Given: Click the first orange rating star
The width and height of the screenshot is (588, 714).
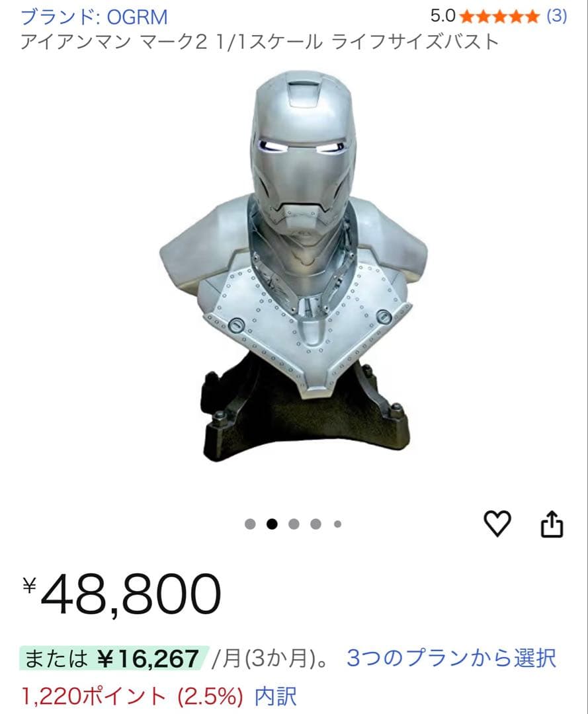Looking at the screenshot, I should tap(468, 17).
